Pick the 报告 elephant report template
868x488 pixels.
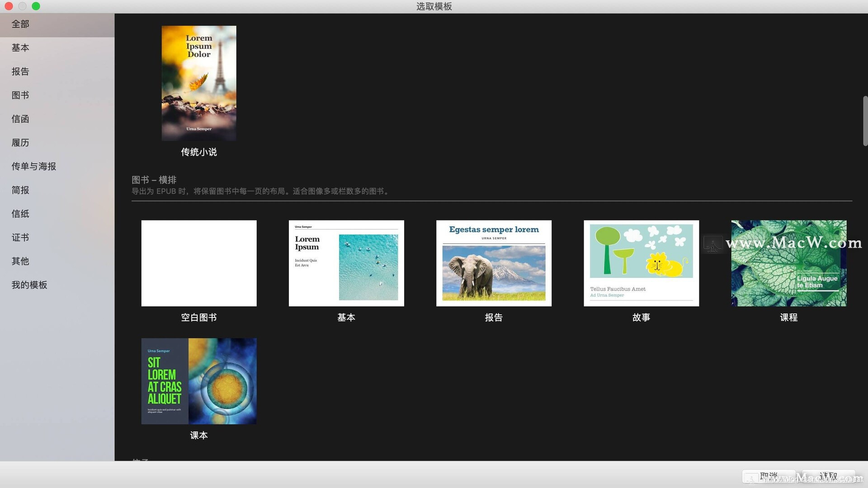point(494,263)
